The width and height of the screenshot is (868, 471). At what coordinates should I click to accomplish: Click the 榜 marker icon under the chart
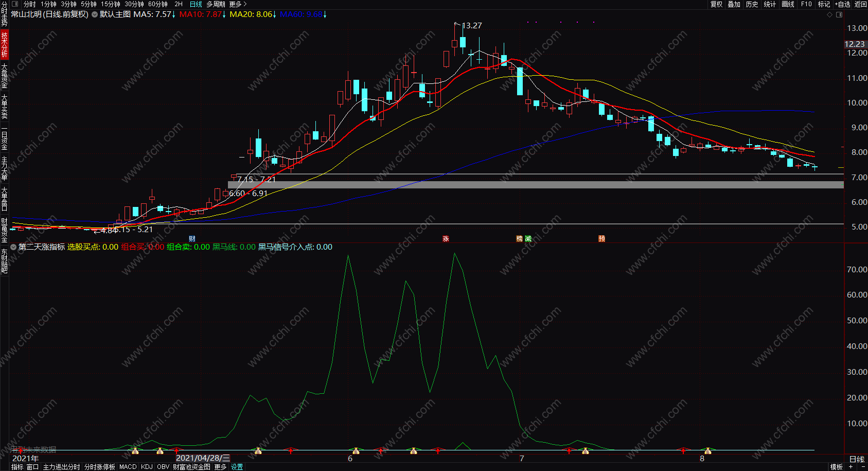519,239
